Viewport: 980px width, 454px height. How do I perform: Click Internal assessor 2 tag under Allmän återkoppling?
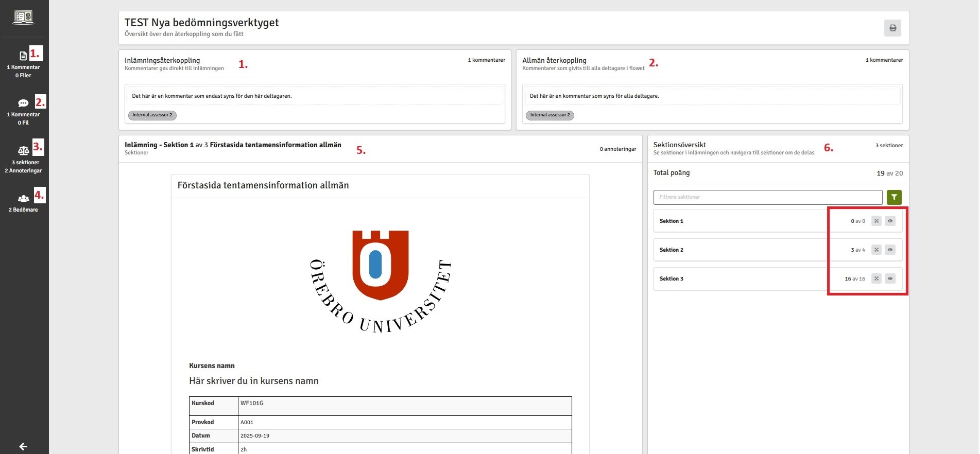(549, 115)
